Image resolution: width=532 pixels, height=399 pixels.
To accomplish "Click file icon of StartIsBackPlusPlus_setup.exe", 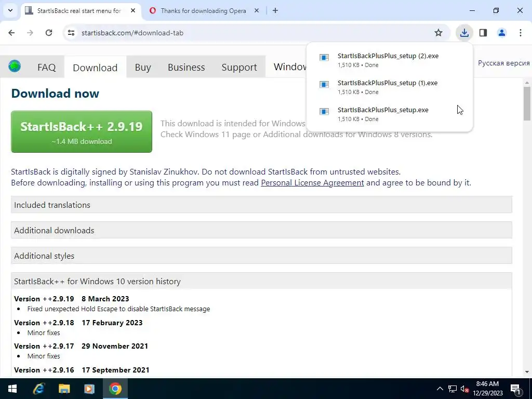I will coord(324,111).
